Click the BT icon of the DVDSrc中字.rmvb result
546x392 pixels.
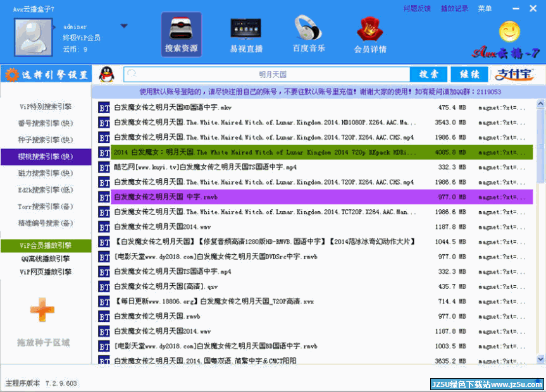(x=104, y=257)
